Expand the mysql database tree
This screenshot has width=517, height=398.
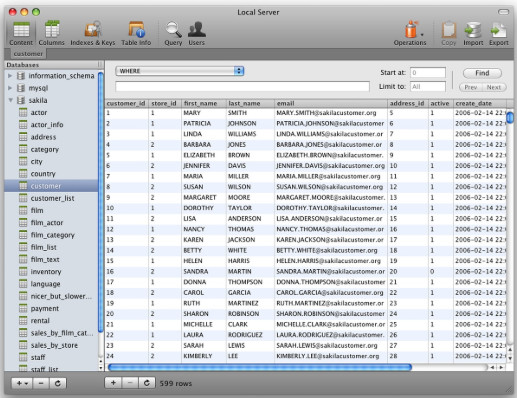click(x=10, y=88)
